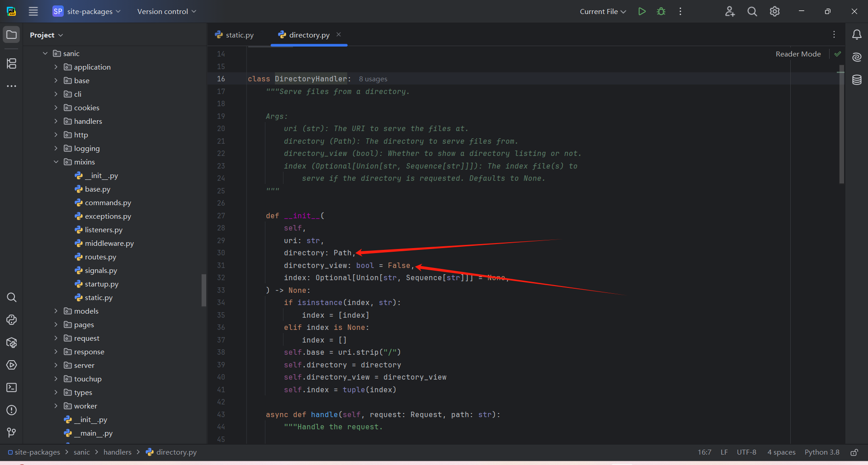Open the Version control menu

click(166, 11)
